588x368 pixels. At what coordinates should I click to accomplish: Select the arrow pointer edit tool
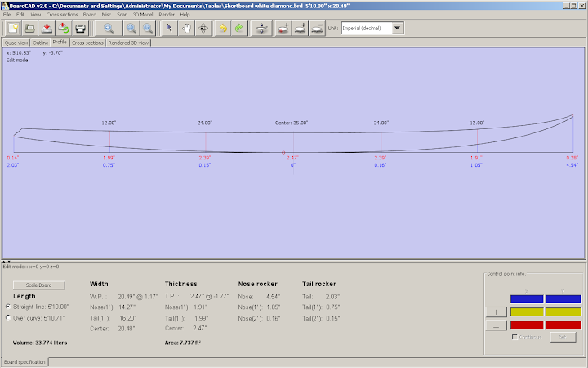click(x=170, y=28)
